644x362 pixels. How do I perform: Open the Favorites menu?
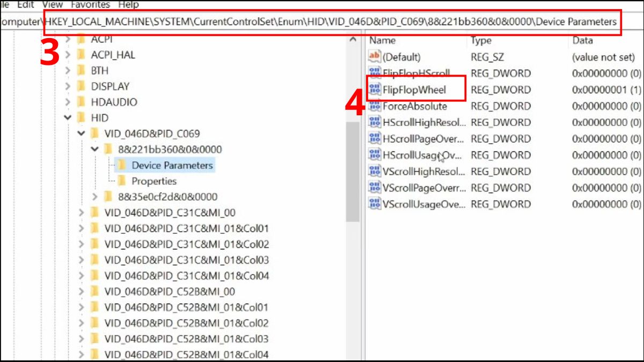(x=89, y=4)
